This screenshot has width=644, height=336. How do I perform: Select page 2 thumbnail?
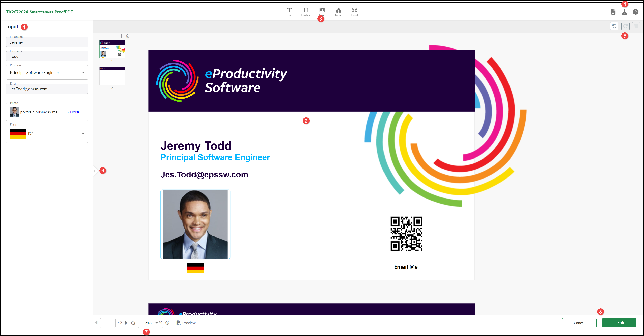112,76
